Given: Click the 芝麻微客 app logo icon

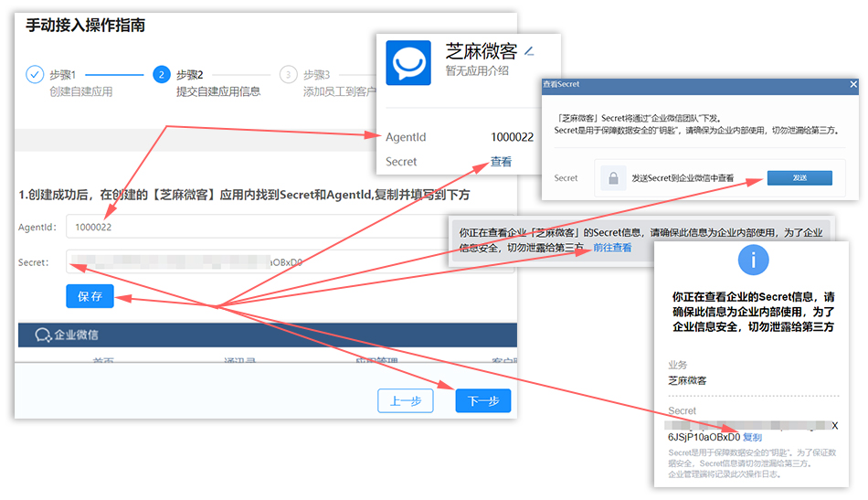Looking at the screenshot, I should point(408,62).
